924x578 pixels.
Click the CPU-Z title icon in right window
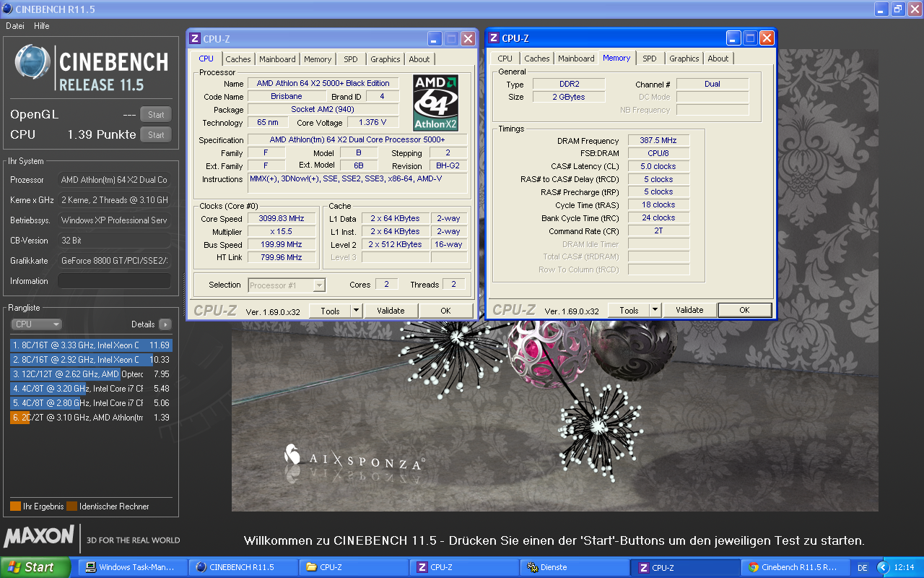pyautogui.click(x=494, y=38)
